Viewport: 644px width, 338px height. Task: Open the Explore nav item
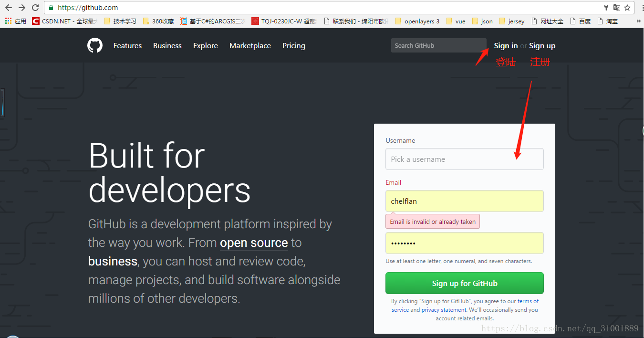click(x=206, y=46)
